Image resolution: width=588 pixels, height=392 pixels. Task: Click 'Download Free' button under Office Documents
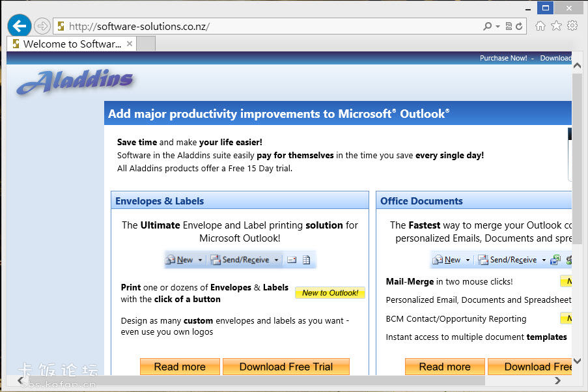530,367
